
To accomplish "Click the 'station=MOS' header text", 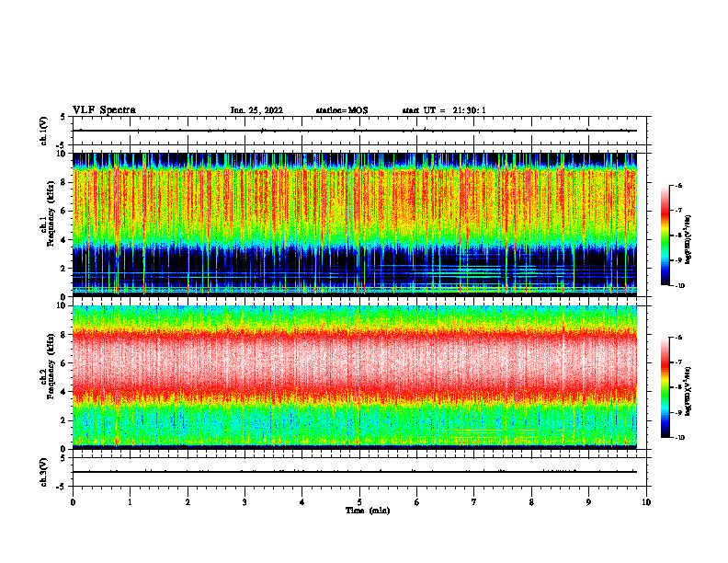I will pos(342,110).
